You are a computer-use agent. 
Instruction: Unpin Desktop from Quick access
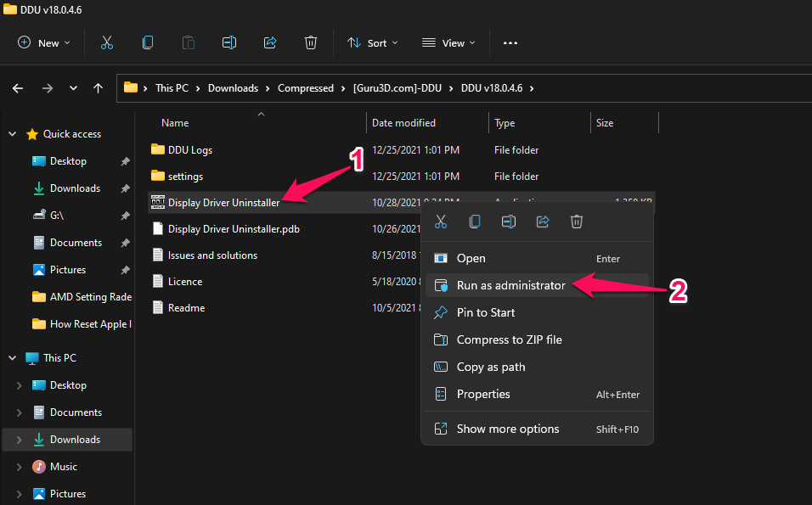coord(126,161)
